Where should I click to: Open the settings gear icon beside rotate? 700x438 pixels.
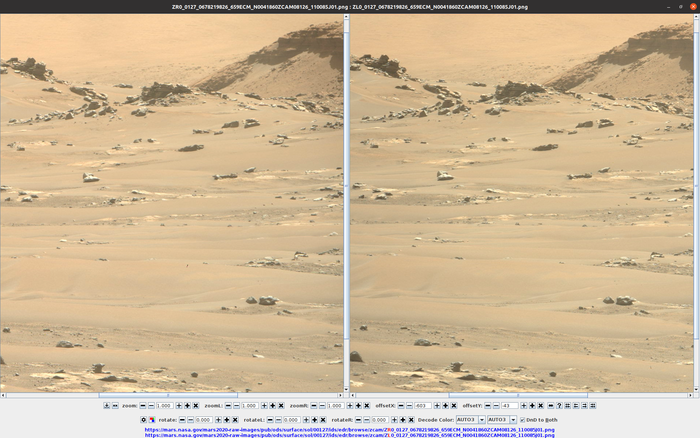pyautogui.click(x=143, y=420)
